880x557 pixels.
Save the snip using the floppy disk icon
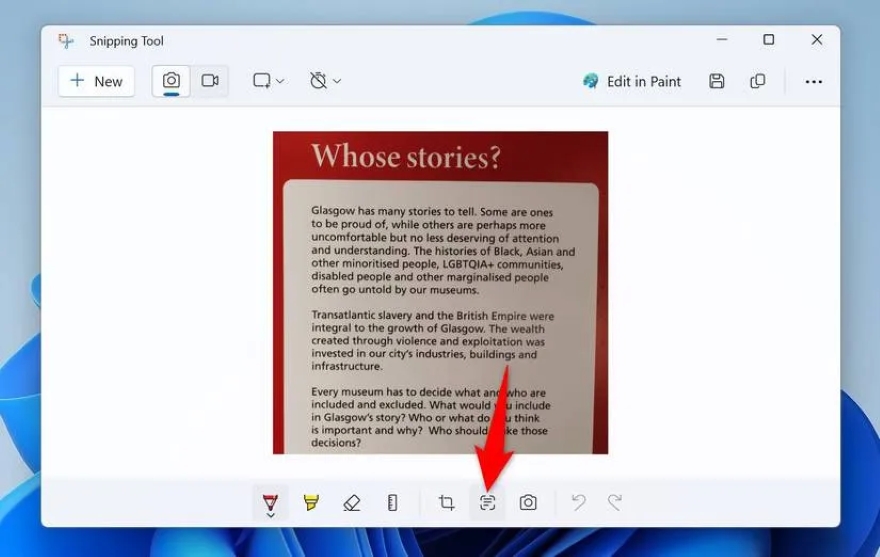[717, 81]
